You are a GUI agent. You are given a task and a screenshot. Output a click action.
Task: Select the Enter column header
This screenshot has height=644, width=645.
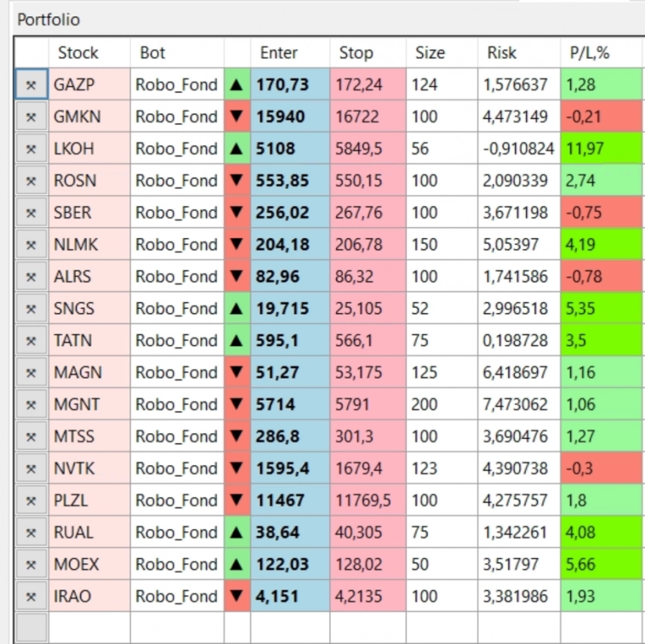tap(279, 53)
